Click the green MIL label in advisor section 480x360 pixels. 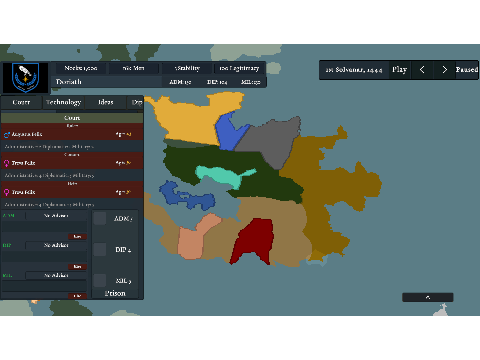click(x=7, y=275)
